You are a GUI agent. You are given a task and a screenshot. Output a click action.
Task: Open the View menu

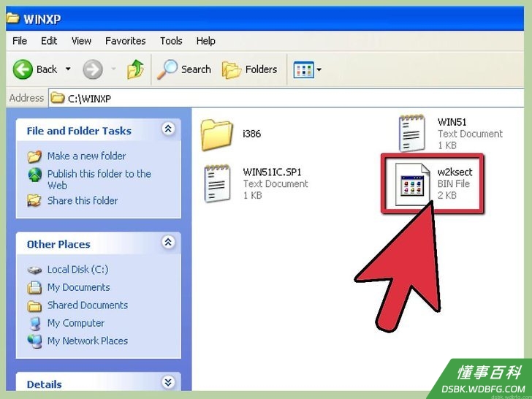pyautogui.click(x=81, y=41)
